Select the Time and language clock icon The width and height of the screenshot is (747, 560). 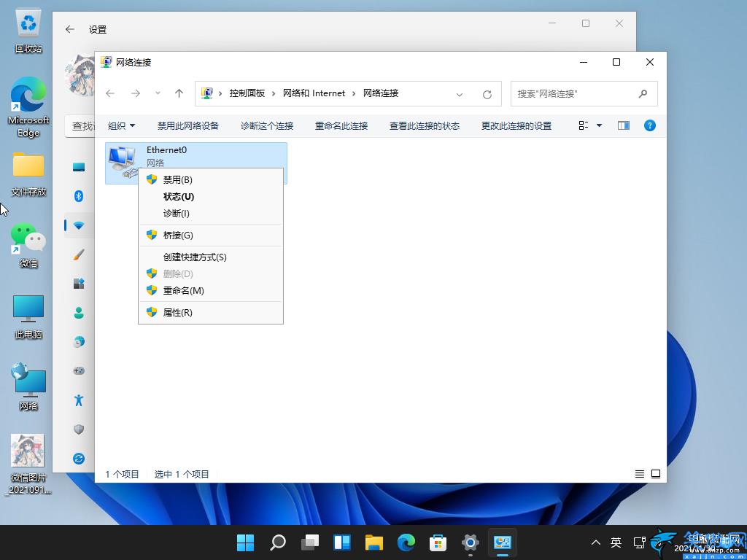(x=79, y=341)
